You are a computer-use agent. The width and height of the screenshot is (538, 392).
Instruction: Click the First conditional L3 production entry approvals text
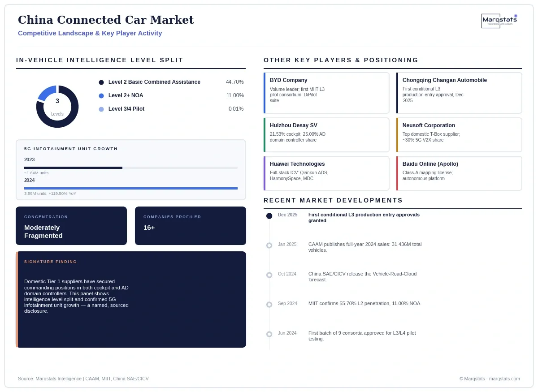[x=364, y=218]
